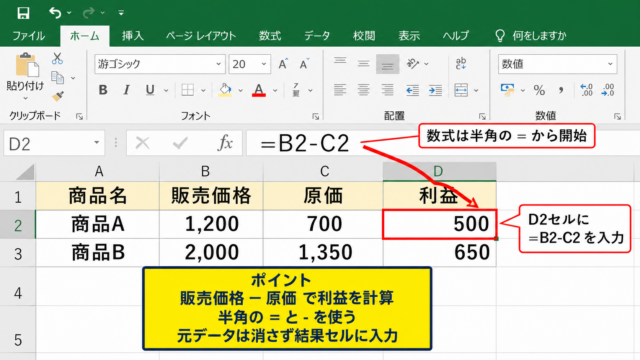This screenshot has height=360, width=640.
Task: Open the Undo history dropdown arrow
Action: pyautogui.click(x=69, y=13)
